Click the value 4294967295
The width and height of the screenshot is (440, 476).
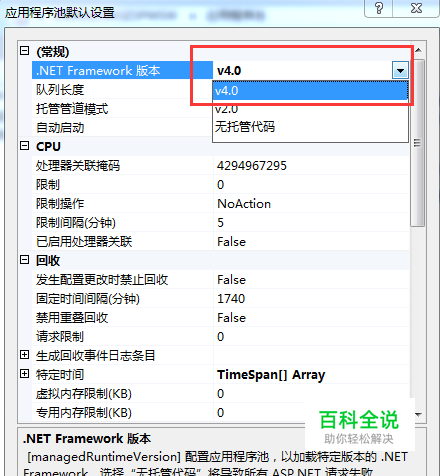click(x=252, y=166)
